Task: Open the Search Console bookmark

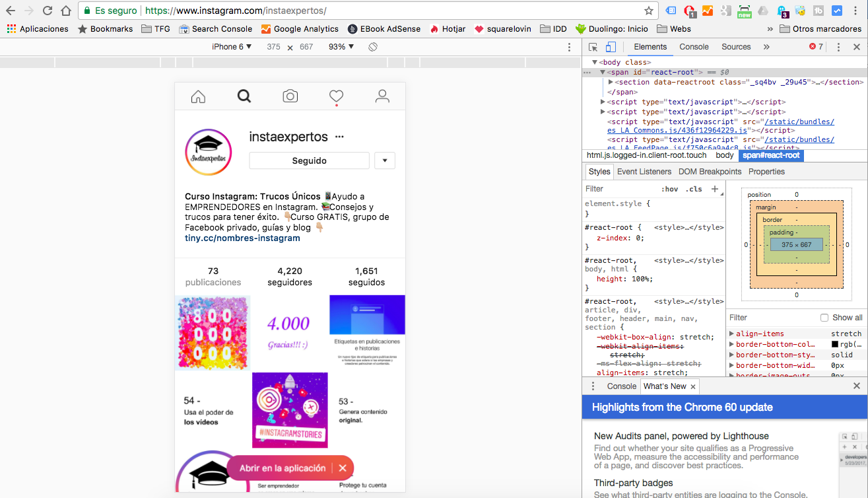Action: point(216,29)
